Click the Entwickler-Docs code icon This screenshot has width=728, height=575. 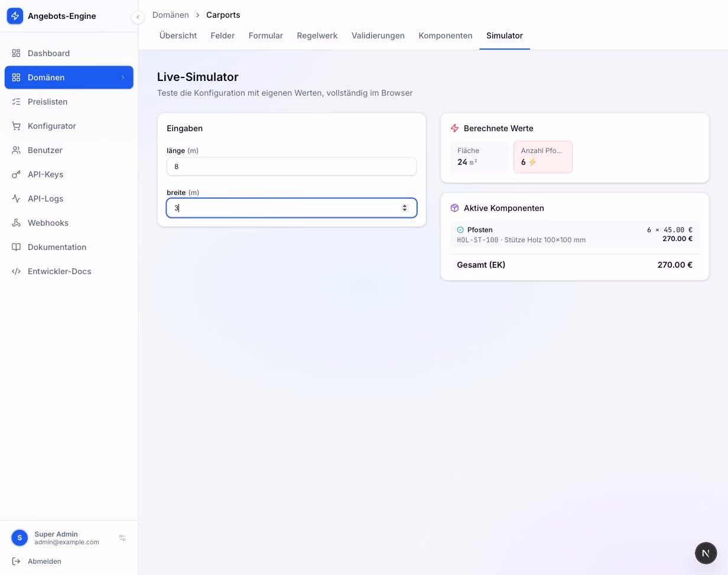pyautogui.click(x=17, y=271)
